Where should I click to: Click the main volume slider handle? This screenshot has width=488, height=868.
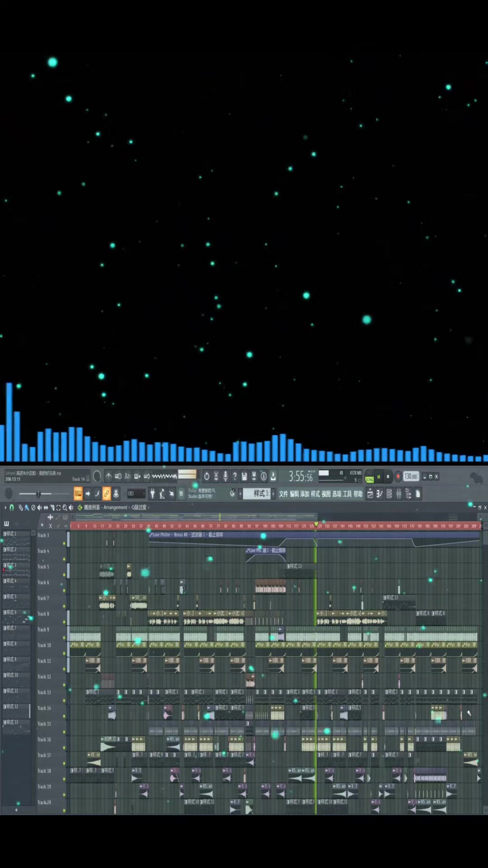(x=38, y=494)
